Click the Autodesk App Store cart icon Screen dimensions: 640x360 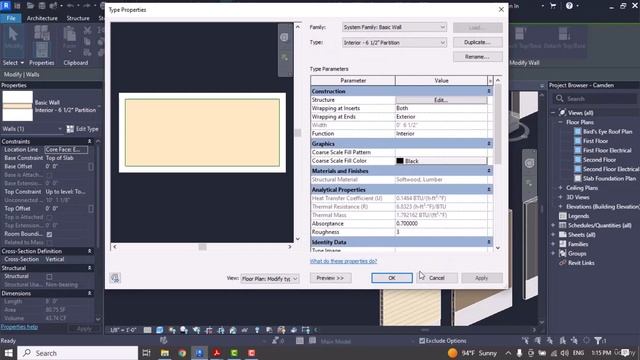click(553, 6)
